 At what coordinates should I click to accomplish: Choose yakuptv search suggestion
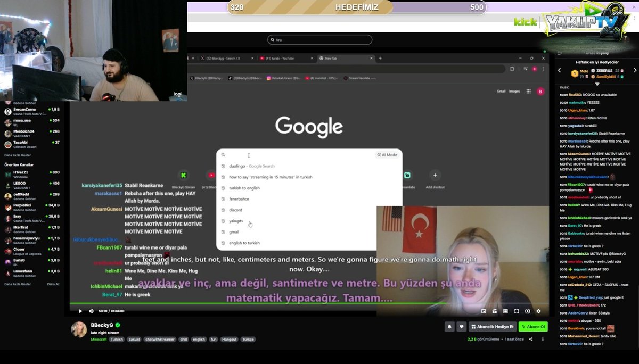[x=309, y=221]
